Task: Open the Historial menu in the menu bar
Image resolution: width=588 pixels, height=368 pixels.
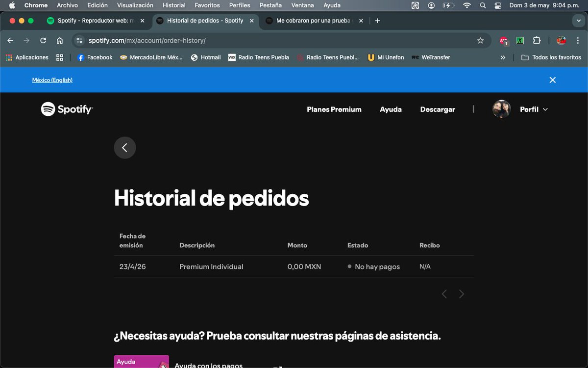Action: click(174, 5)
